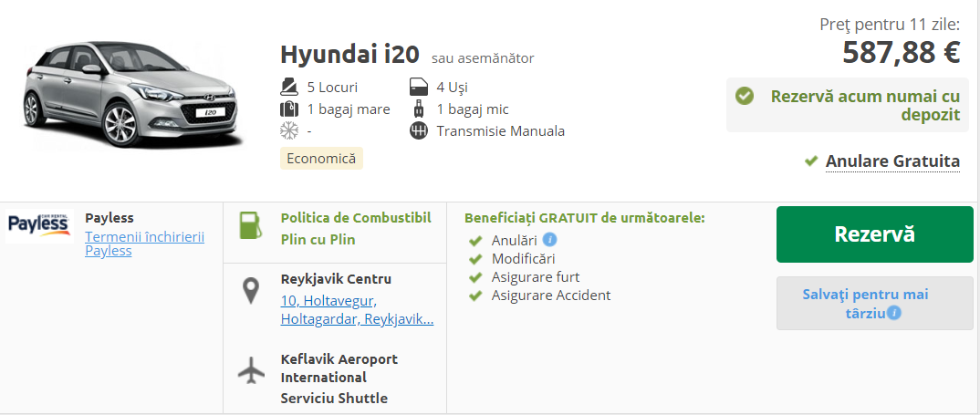Click checkmark beside Asigurare furt
Image resolution: width=980 pixels, height=415 pixels.
point(475,277)
